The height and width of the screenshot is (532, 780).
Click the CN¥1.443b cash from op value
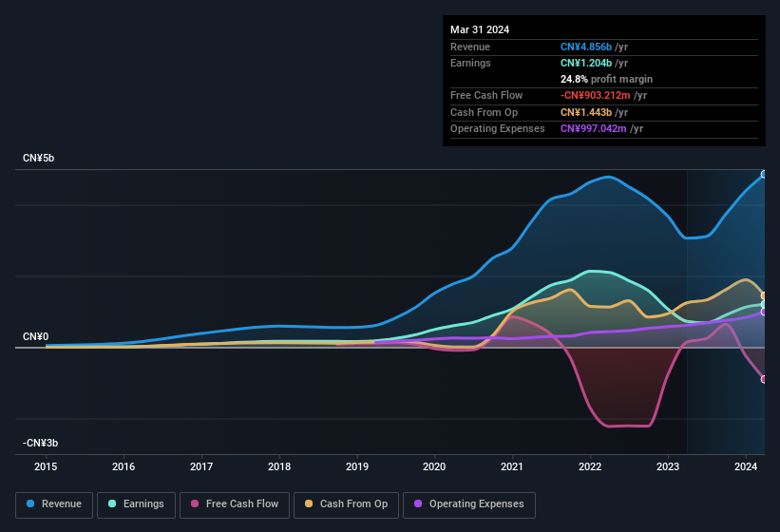(586, 112)
